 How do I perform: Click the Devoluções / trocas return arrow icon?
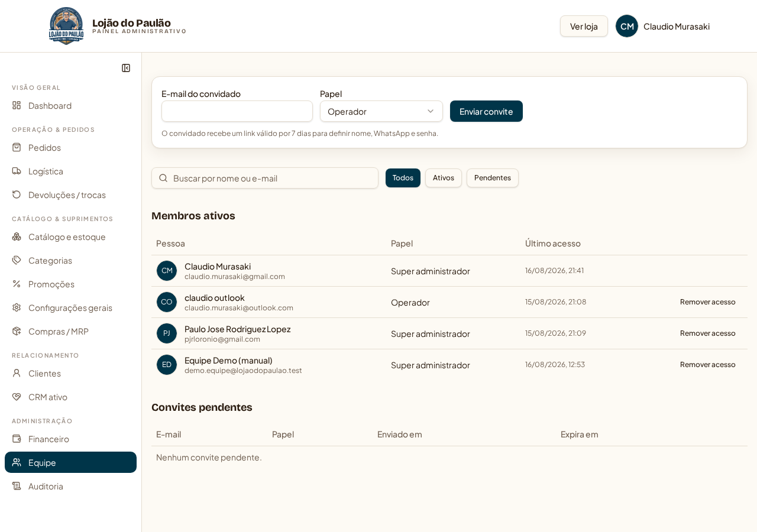(x=17, y=194)
